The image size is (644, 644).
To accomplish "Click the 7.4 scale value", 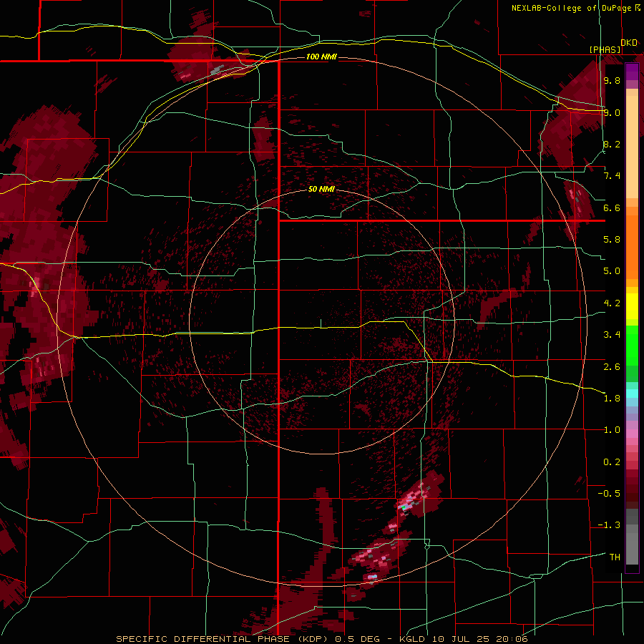I will pos(612,176).
